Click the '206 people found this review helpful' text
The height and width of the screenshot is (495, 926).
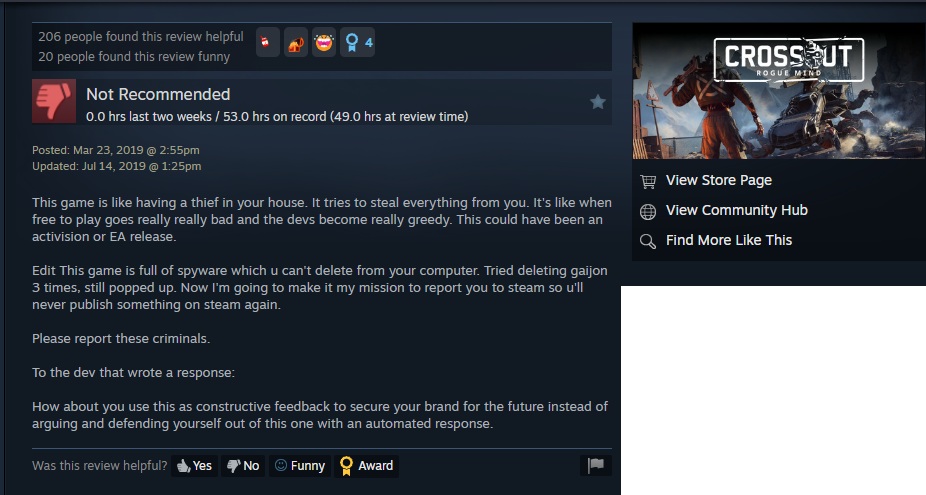[141, 37]
